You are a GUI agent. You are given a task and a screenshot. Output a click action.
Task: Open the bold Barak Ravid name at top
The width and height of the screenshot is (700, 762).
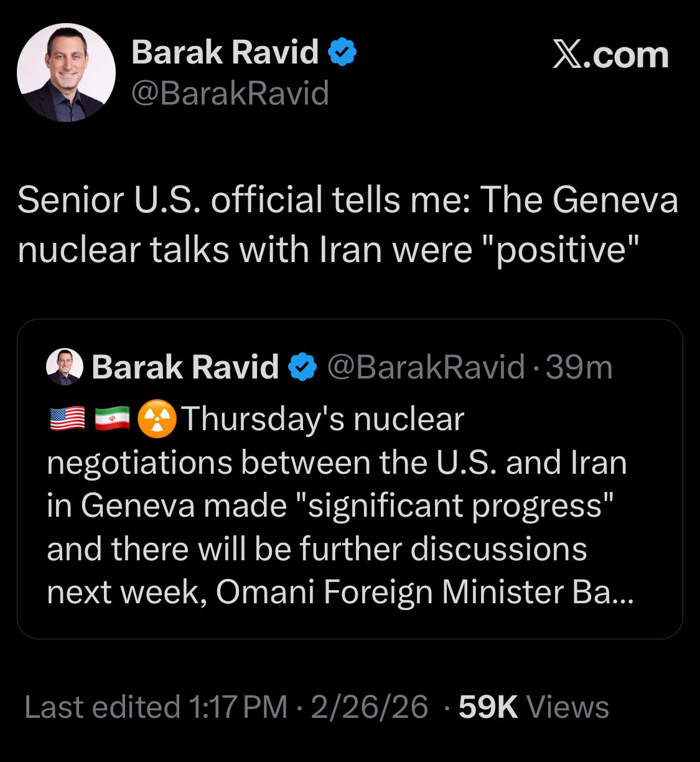[x=225, y=52]
